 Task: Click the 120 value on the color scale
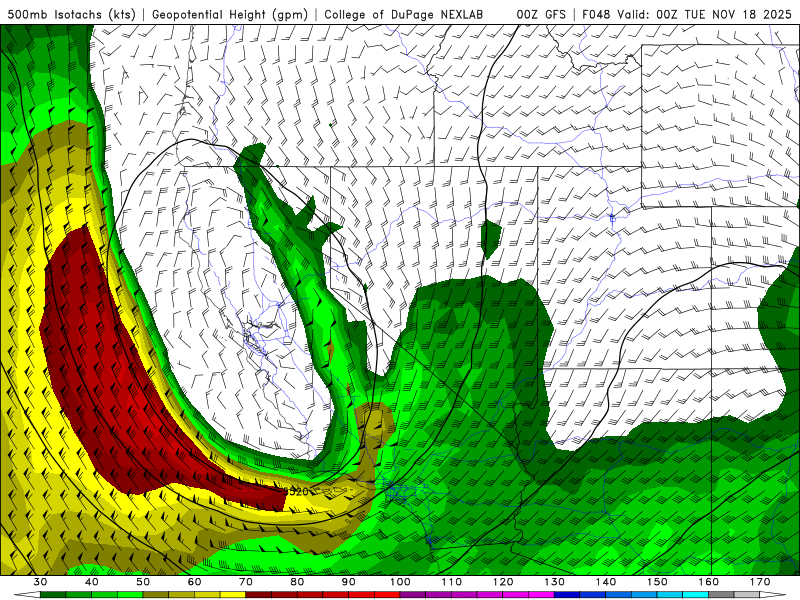(503, 582)
